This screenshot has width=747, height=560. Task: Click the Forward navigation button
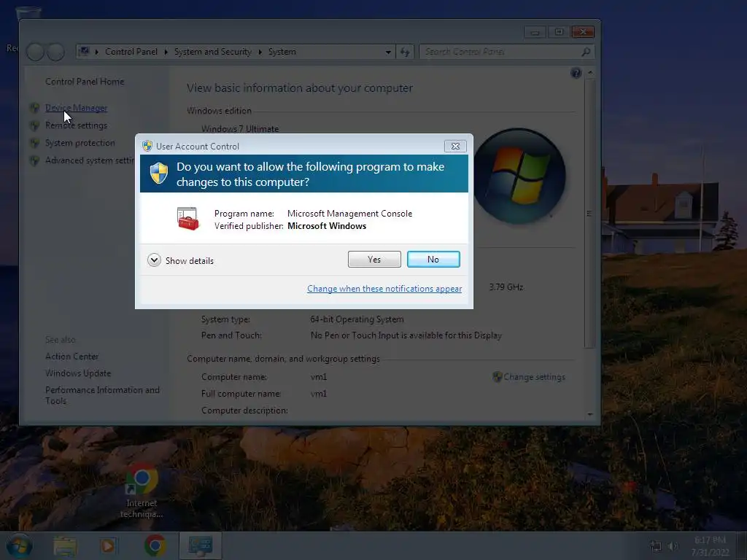click(x=55, y=52)
